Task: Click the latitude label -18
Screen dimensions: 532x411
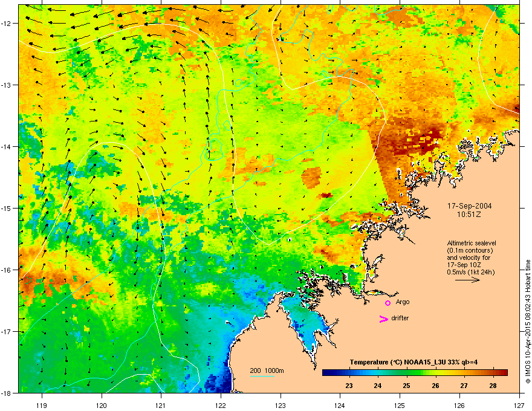Action: tap(7, 393)
